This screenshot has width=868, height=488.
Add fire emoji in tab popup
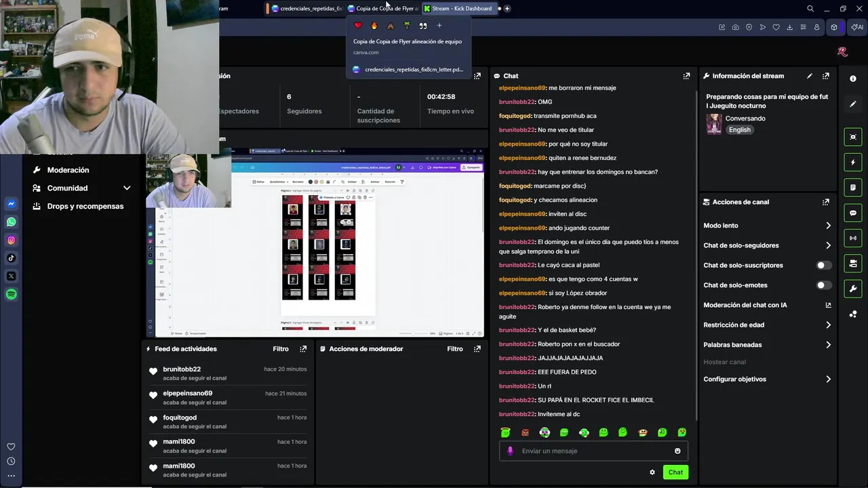[374, 26]
